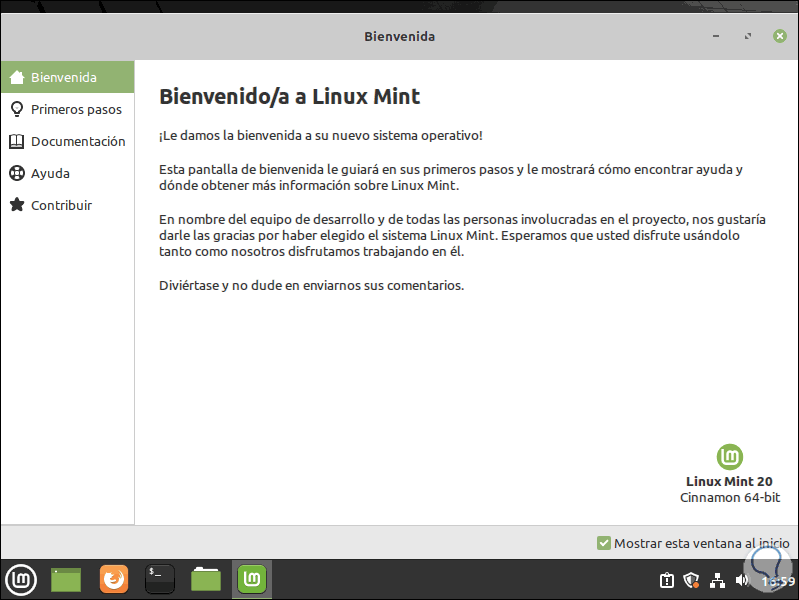Open the terminal from the panel

[x=160, y=580]
